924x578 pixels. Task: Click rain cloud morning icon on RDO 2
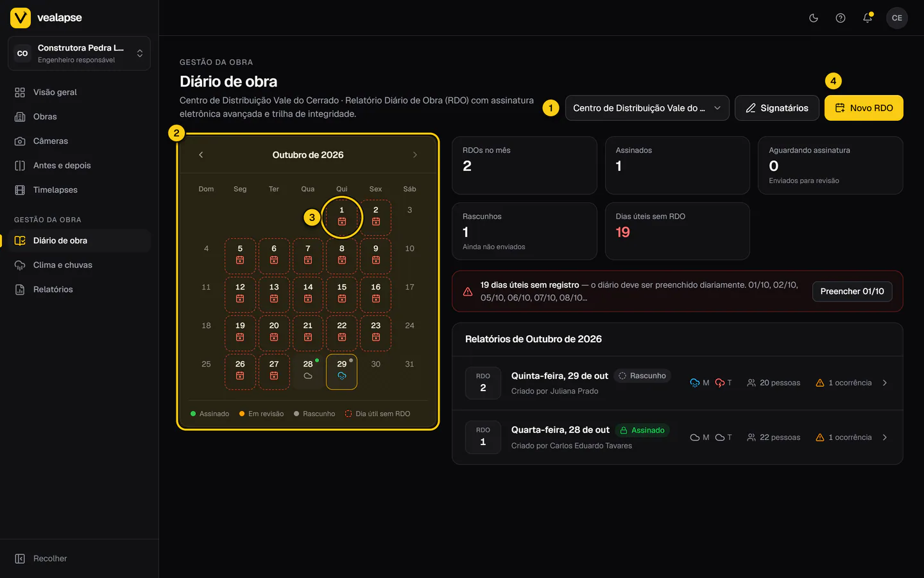pos(695,383)
